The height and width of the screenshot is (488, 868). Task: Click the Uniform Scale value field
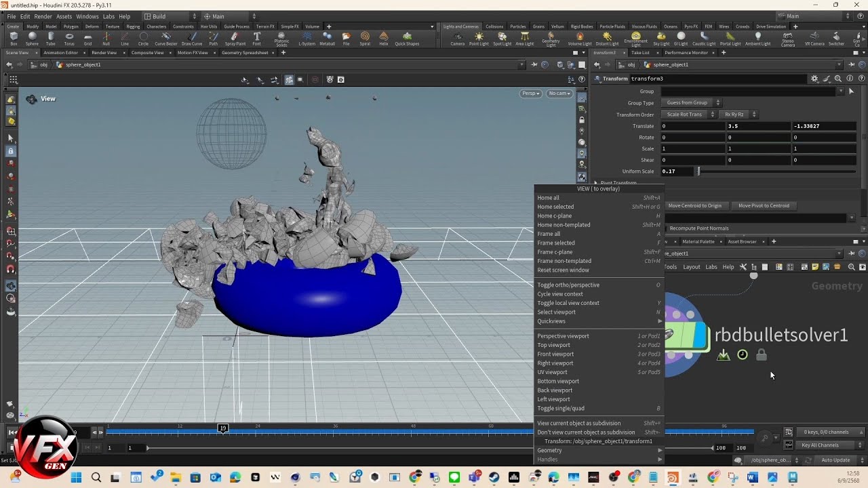point(677,171)
